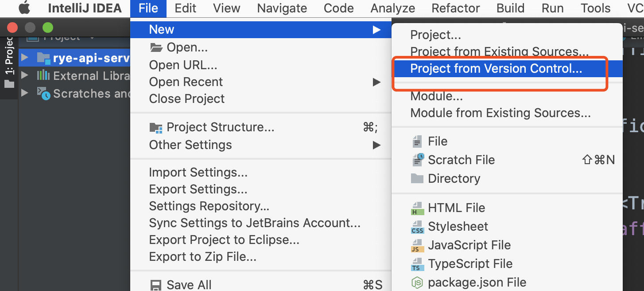The image size is (644, 291).
Task: Expand the External Libraries tree node
Action: (25, 76)
